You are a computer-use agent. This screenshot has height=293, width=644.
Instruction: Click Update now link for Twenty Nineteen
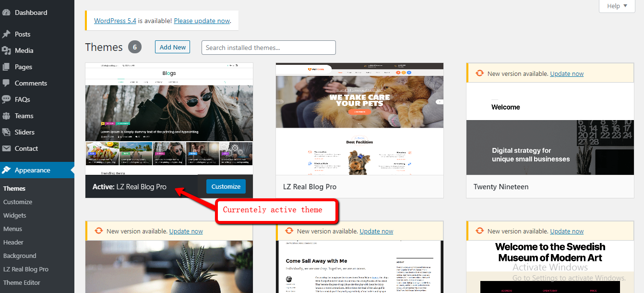point(567,73)
